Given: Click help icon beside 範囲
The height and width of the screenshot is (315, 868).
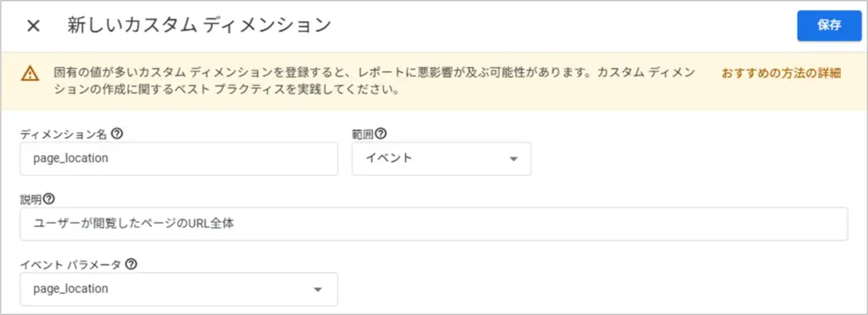Looking at the screenshot, I should point(381,133).
